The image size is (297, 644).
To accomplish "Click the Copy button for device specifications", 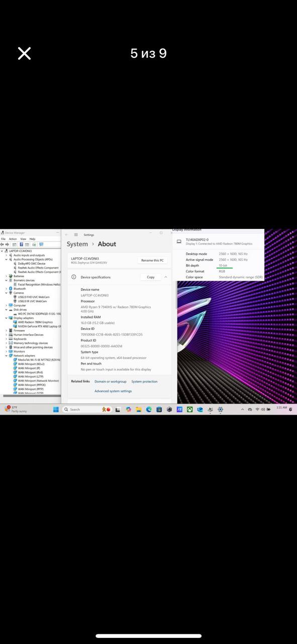I will click(150, 277).
